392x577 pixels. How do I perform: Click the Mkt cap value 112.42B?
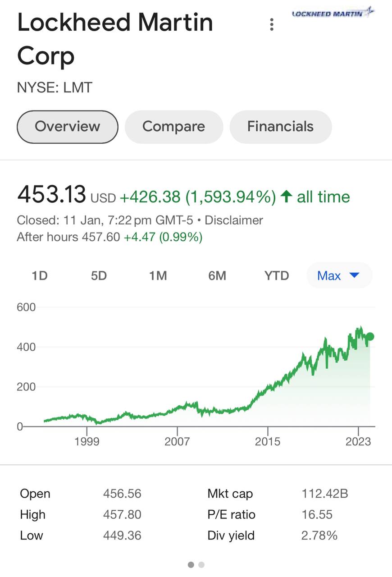click(324, 494)
